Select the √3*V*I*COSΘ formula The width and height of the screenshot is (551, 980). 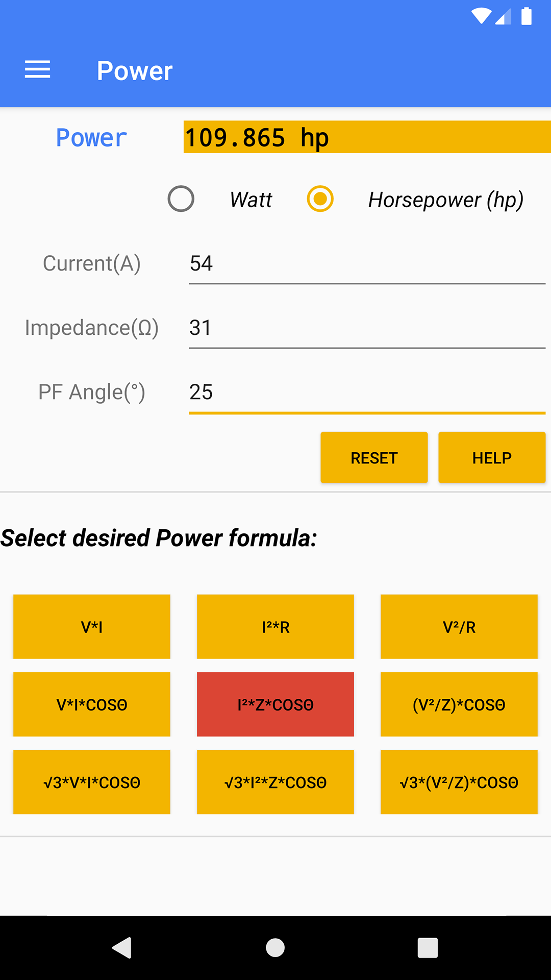(x=92, y=782)
